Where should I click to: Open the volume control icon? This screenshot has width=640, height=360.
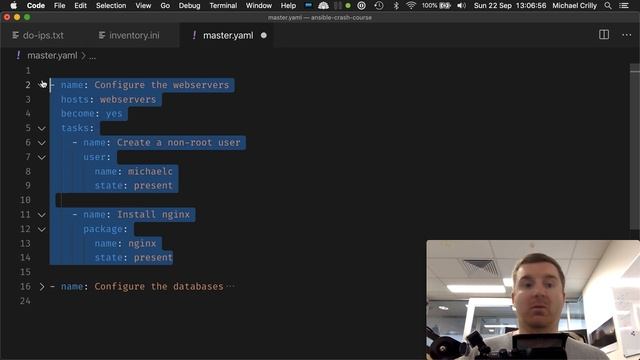pyautogui.click(x=461, y=5)
